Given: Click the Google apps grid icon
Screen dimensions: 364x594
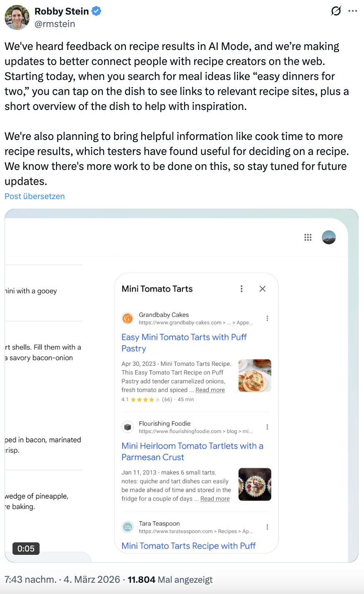Looking at the screenshot, I should tap(308, 237).
